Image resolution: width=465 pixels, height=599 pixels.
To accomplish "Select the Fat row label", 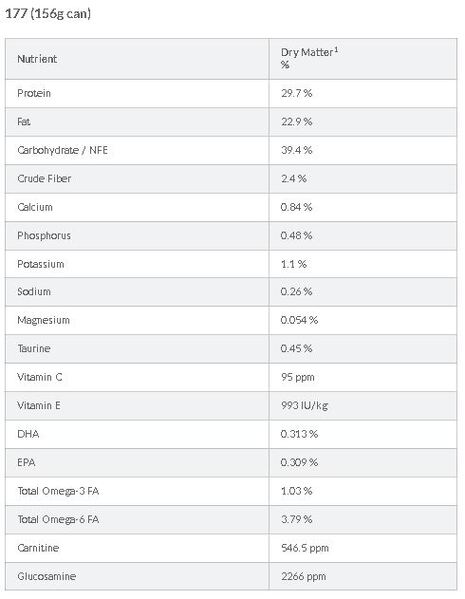I will pyautogui.click(x=24, y=122).
